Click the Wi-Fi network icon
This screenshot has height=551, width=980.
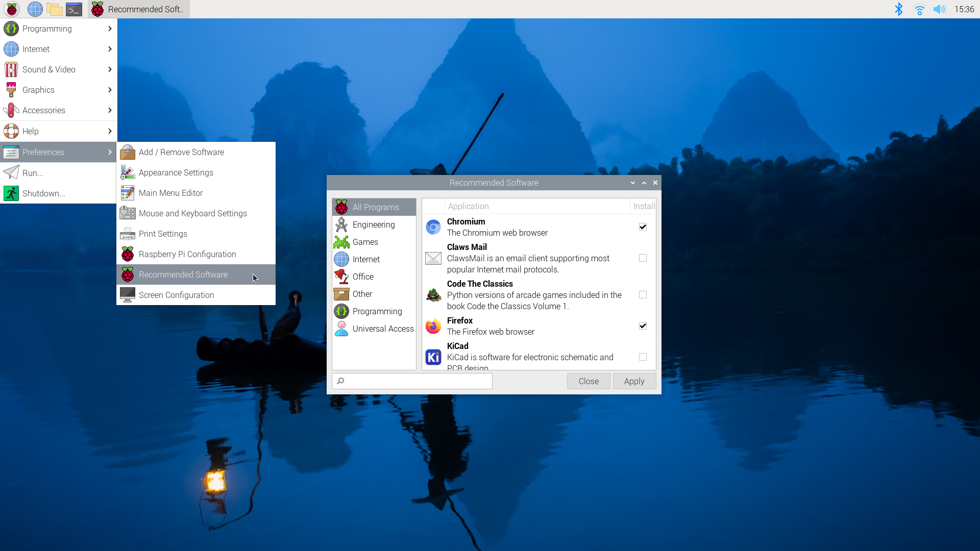pyautogui.click(x=919, y=9)
